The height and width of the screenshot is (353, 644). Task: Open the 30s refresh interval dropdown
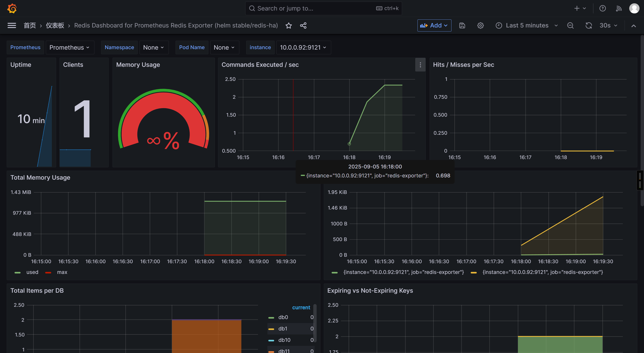click(x=608, y=25)
